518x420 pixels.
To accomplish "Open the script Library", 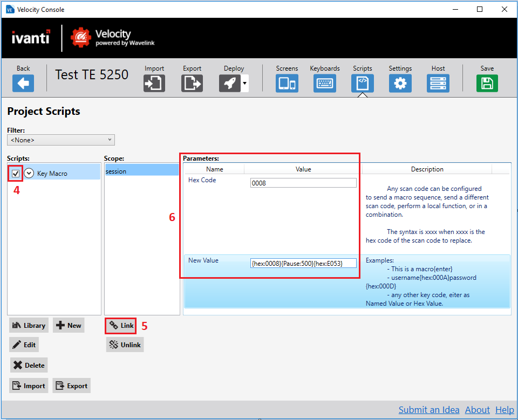I will 28,325.
